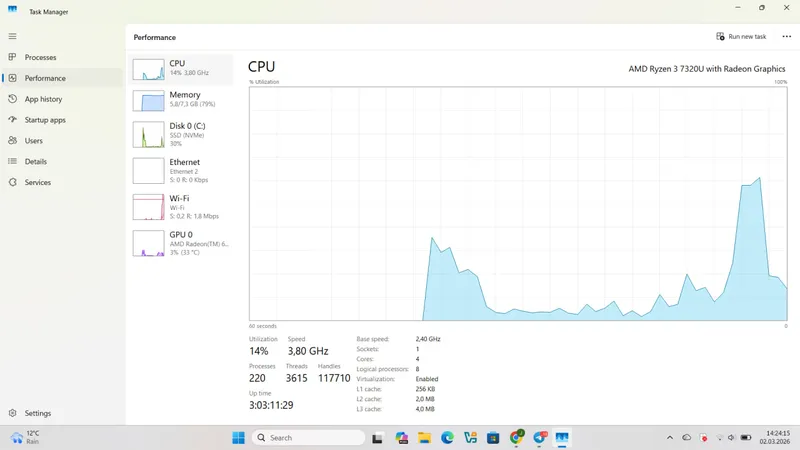Click the Performance page heading
This screenshot has height=450, width=800.
[x=155, y=37]
